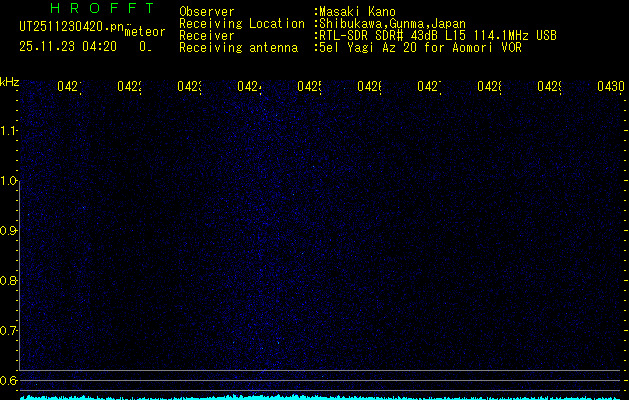This screenshot has width=629, height=400.
Task: Click the 0429 time marker
Action: [549, 86]
